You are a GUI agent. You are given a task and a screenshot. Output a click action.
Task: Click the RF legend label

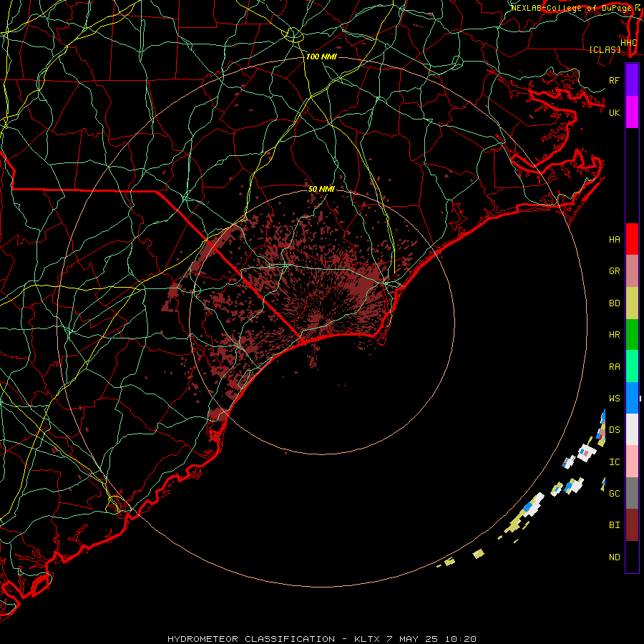(x=614, y=80)
